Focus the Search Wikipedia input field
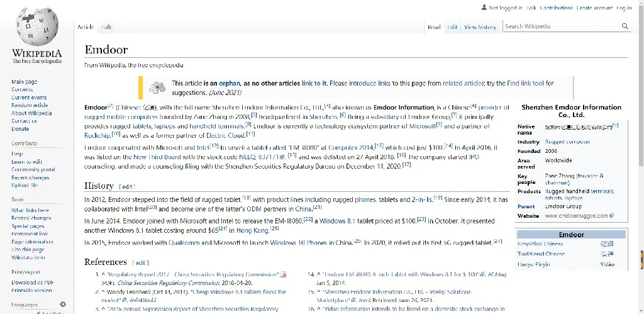Image resolution: width=644 pixels, height=314 pixels. [x=561, y=26]
